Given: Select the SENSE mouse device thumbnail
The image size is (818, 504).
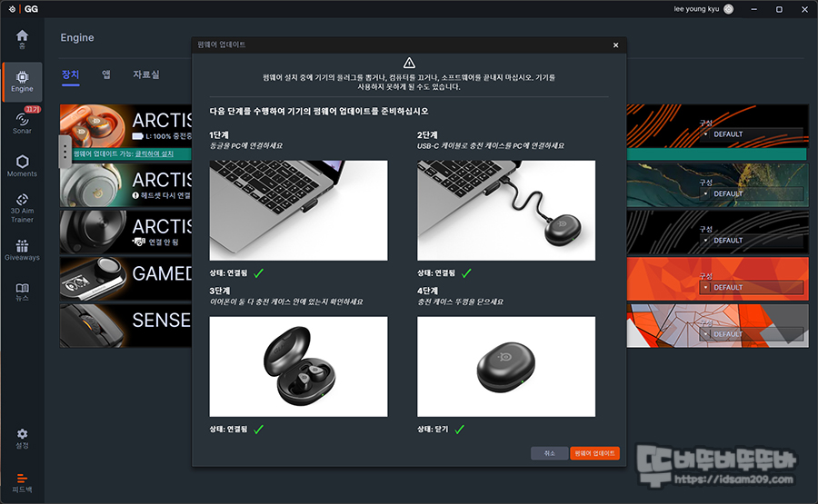Looking at the screenshot, I should [x=93, y=326].
